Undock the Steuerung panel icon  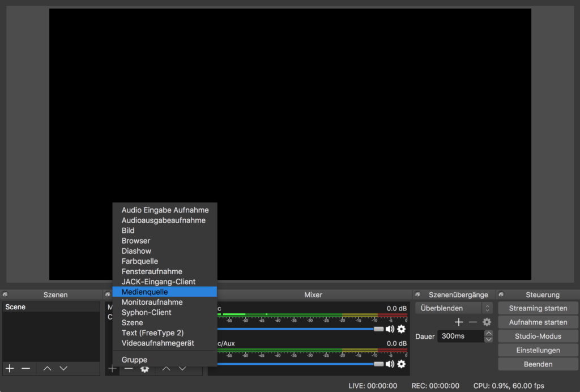(501, 295)
